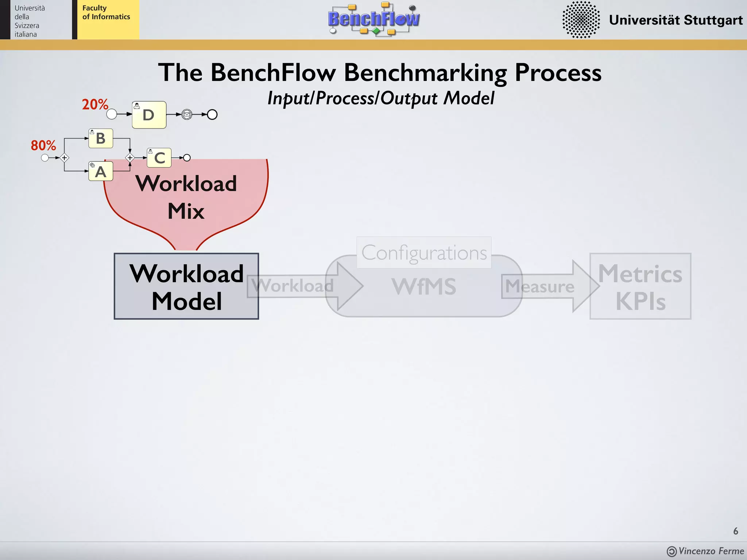Click the slide number 6

(x=736, y=531)
